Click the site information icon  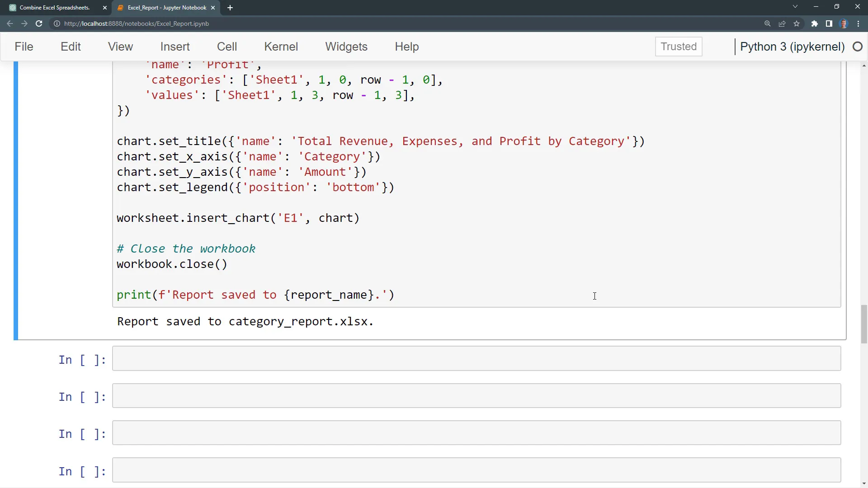click(57, 23)
